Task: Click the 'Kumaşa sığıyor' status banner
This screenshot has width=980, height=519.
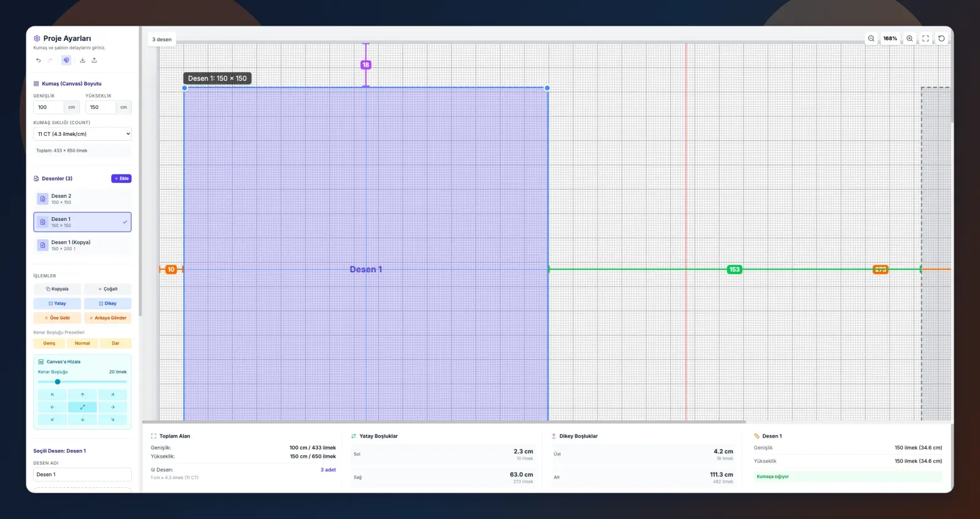Action: [848, 477]
